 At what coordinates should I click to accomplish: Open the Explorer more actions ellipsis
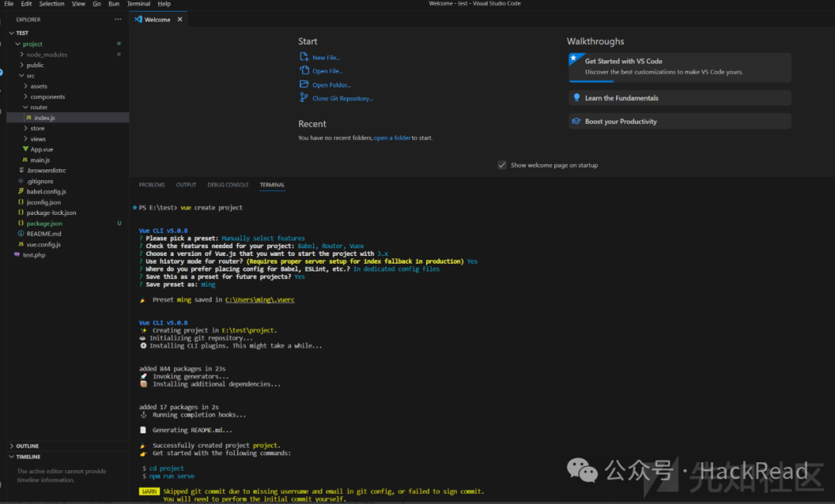click(118, 19)
